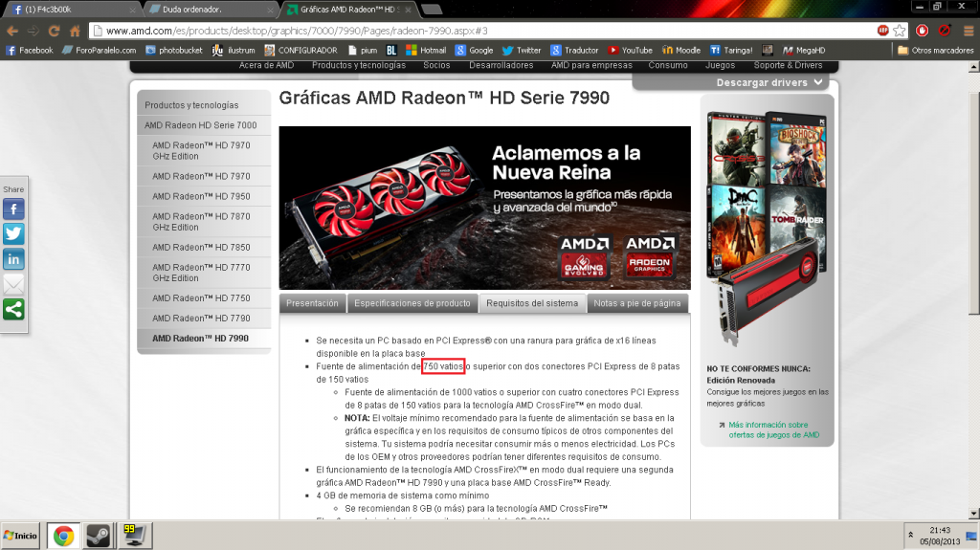Open Taringa! bookmark
Viewport: 980px width, 550px height.
click(x=731, y=50)
